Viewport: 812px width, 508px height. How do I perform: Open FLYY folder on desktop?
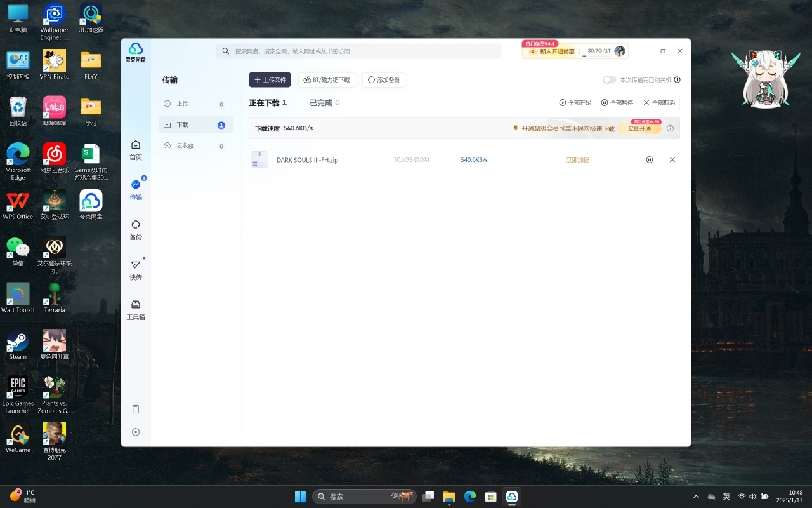point(91,65)
